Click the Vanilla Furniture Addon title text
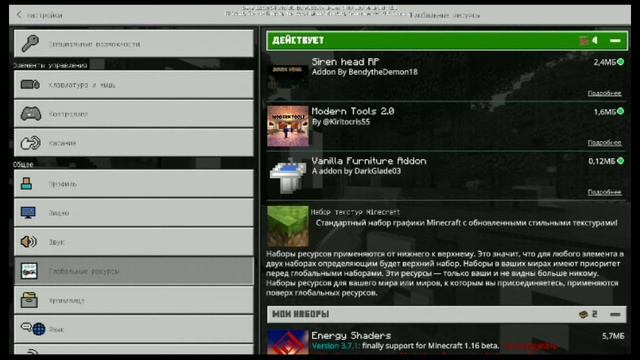 (x=369, y=161)
